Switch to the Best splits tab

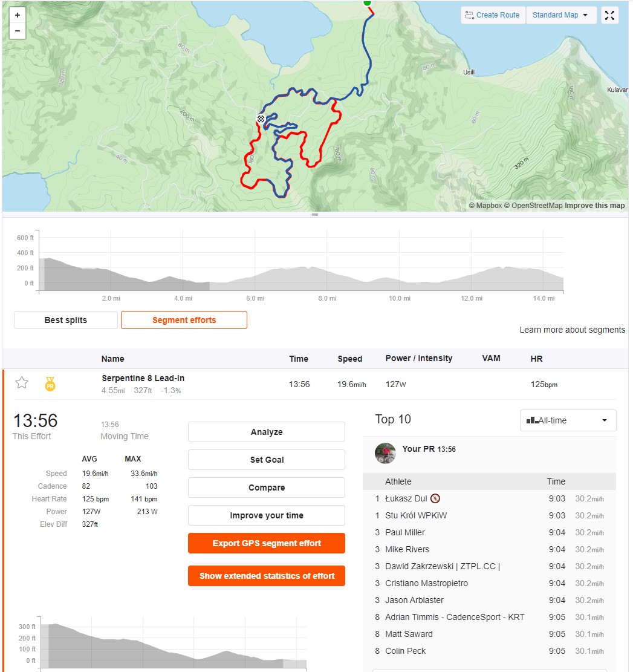click(65, 320)
